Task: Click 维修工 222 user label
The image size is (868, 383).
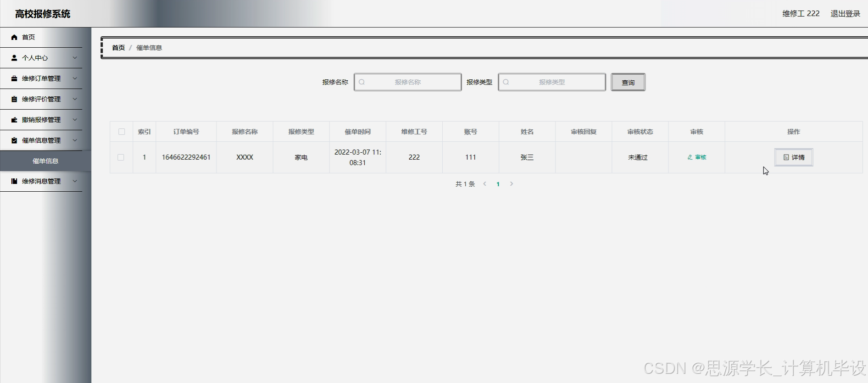Action: (x=801, y=14)
